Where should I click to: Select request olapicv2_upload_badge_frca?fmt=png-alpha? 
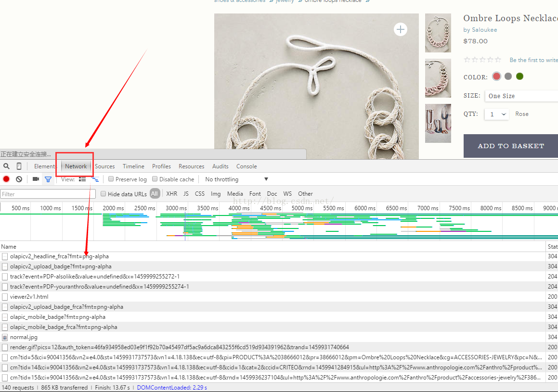[x=273, y=307]
